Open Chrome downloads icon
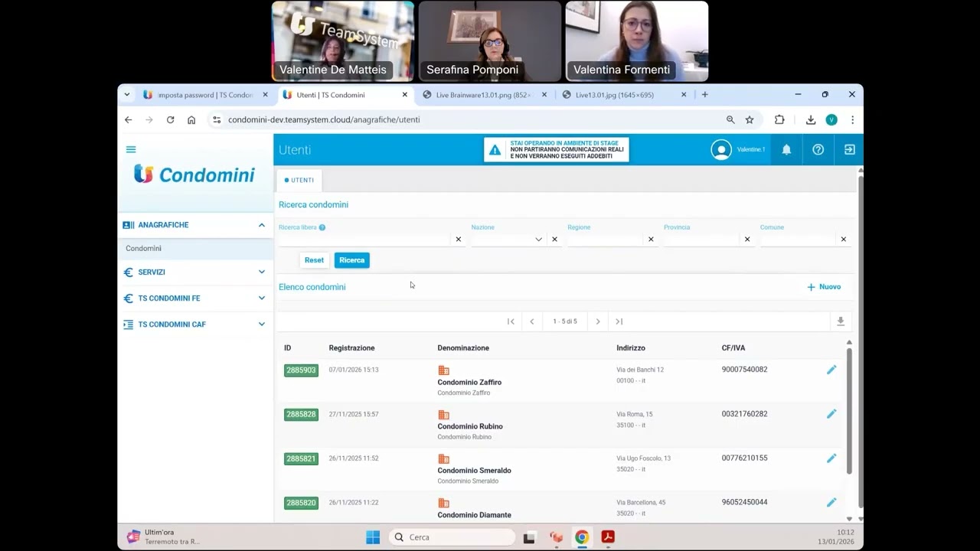The width and height of the screenshot is (980, 551). coord(811,120)
